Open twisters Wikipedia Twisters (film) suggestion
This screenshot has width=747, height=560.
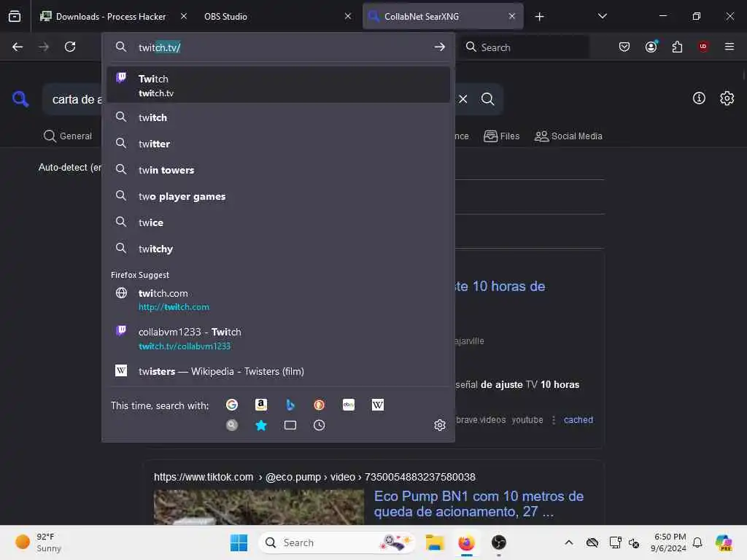click(x=279, y=371)
